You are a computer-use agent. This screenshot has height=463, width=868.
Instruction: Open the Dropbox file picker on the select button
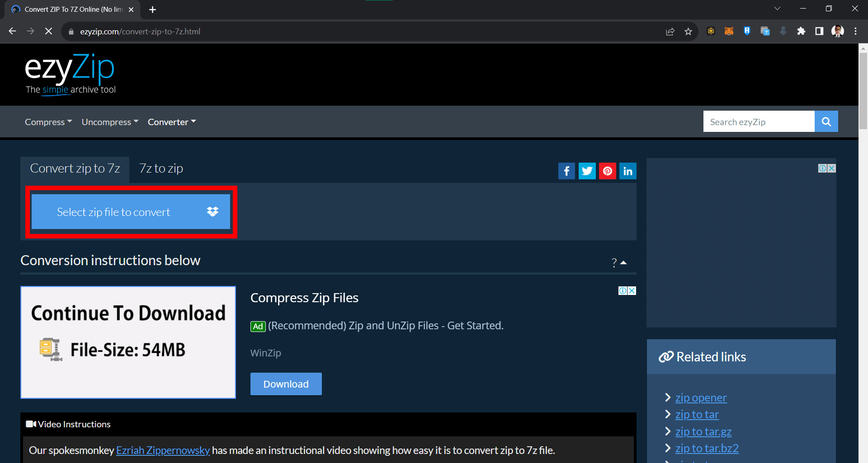pyautogui.click(x=212, y=211)
